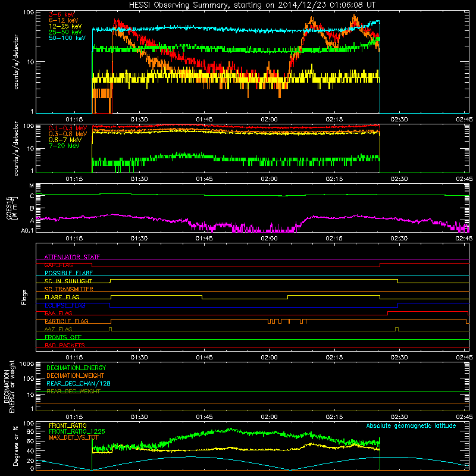Select the '3-6 keV' legend label
Image resolution: width=476 pixels, height=476 pixels.
pyautogui.click(x=62, y=14)
